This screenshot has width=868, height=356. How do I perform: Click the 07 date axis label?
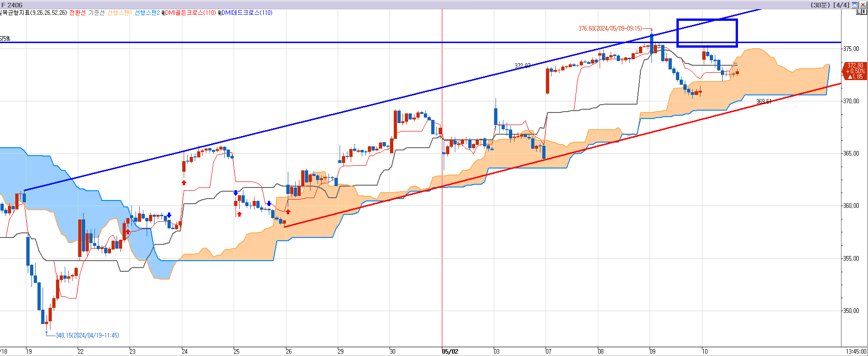click(x=549, y=351)
